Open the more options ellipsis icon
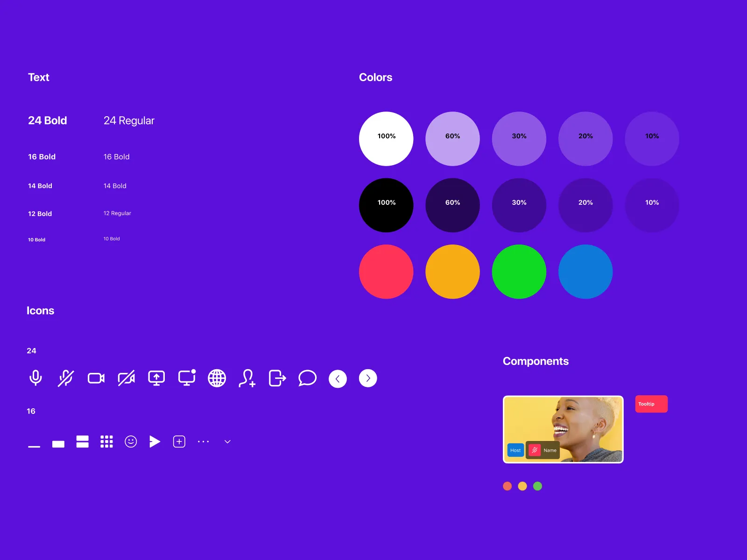Screen dimensions: 747x560 (203, 441)
